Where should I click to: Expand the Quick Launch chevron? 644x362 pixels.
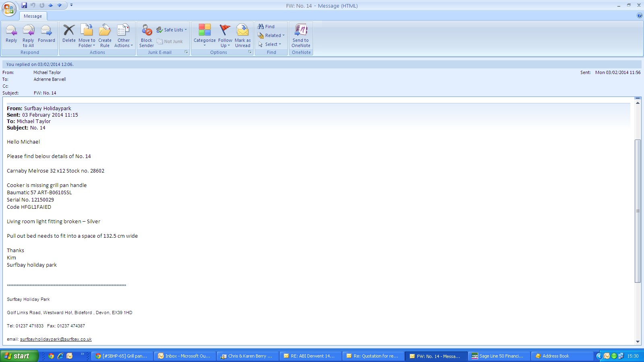(83, 354)
